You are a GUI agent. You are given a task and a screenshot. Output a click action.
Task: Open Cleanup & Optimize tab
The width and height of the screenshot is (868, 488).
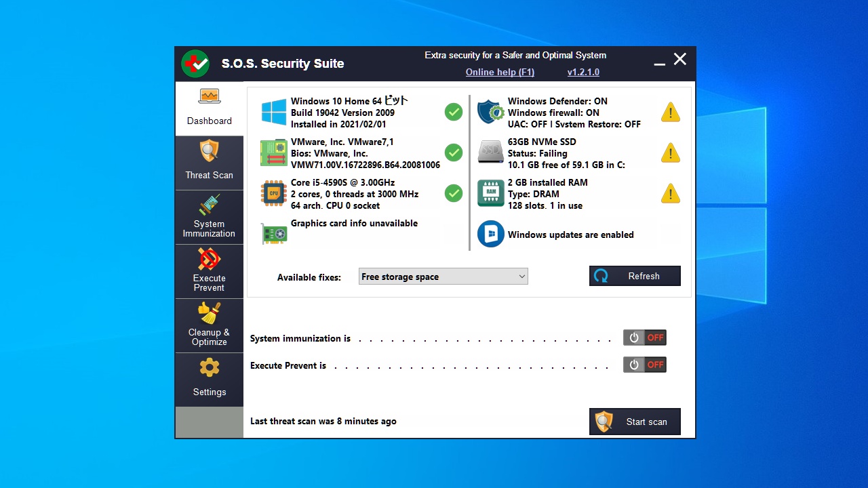pyautogui.click(x=210, y=325)
